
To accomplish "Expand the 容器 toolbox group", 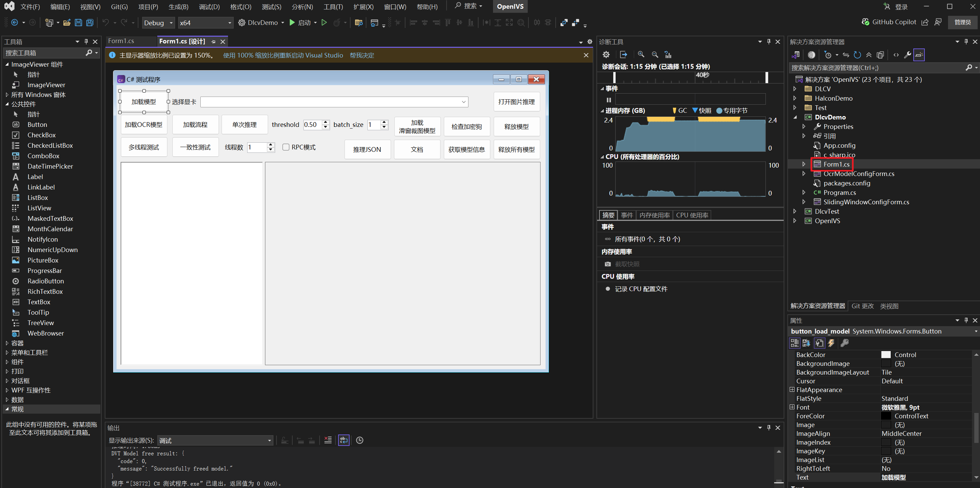I will click(7, 343).
